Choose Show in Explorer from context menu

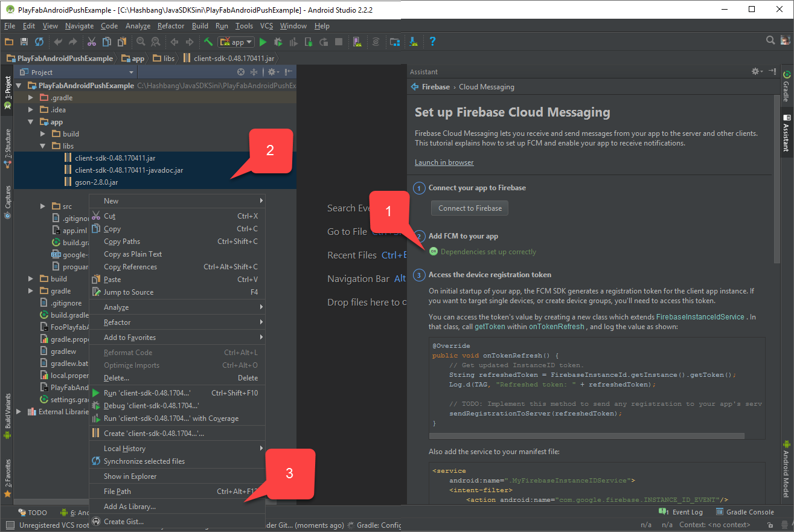click(x=177, y=476)
